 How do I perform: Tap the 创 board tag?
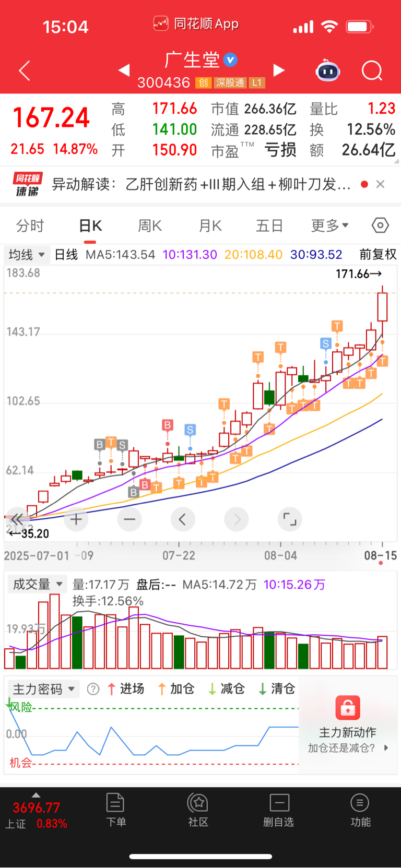203,82
